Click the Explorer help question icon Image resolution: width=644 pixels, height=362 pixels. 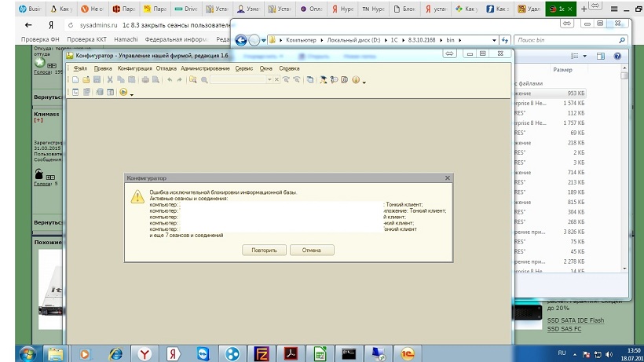tap(617, 56)
